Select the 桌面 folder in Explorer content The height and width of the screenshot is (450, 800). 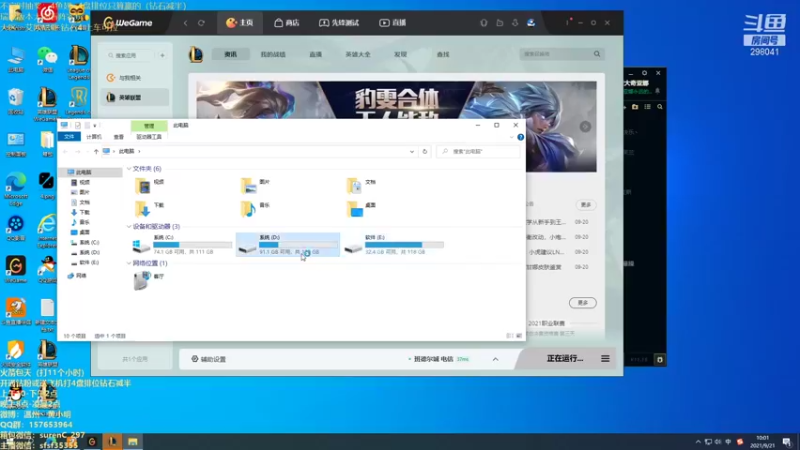tap(361, 209)
